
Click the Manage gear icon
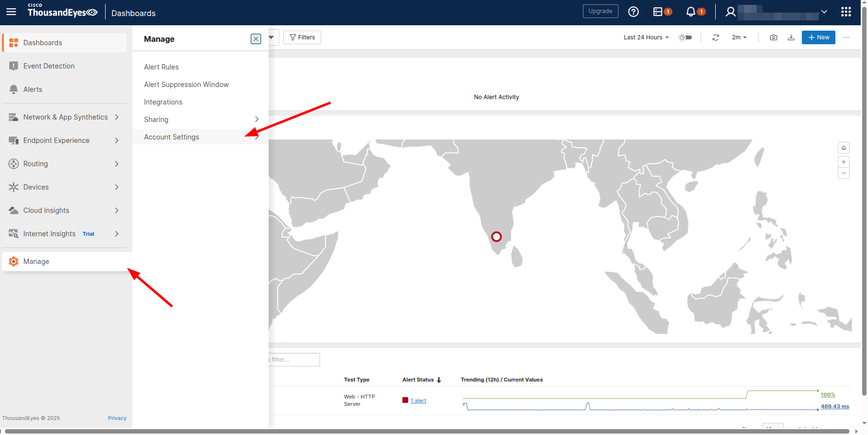pos(14,261)
